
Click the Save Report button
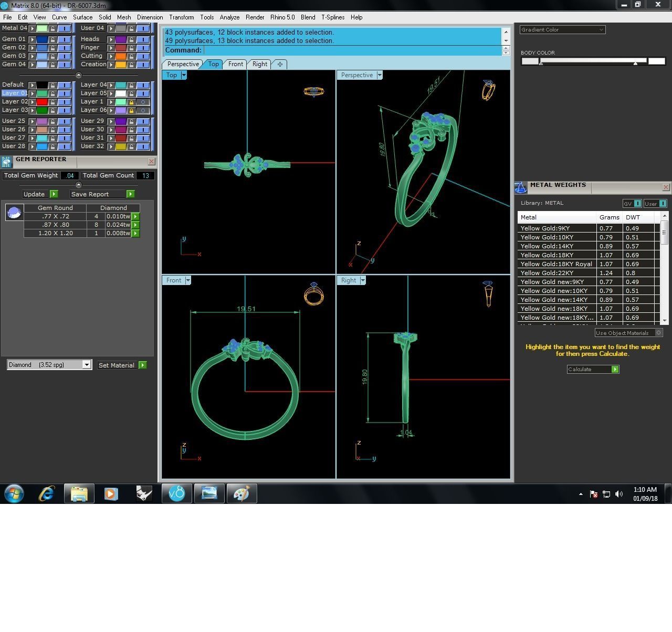(102, 194)
